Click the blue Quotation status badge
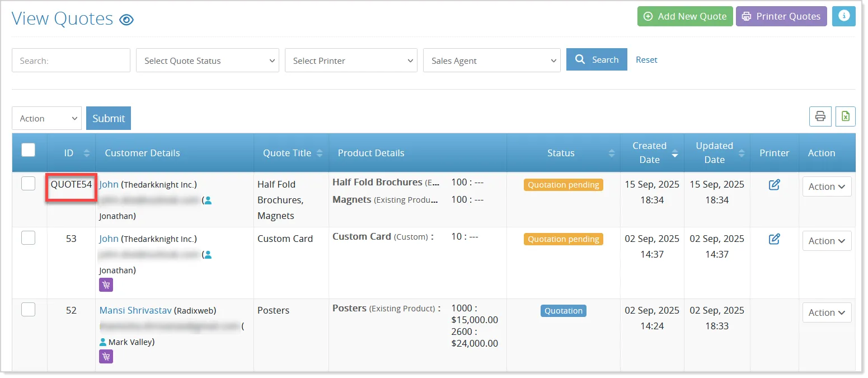 [x=564, y=311]
